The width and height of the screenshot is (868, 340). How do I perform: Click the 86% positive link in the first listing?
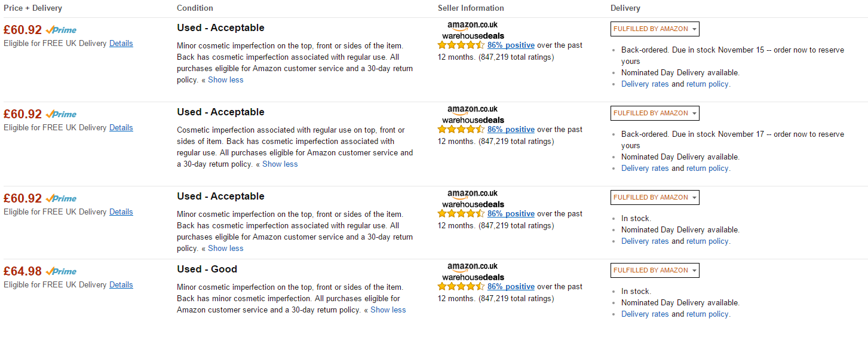point(511,45)
